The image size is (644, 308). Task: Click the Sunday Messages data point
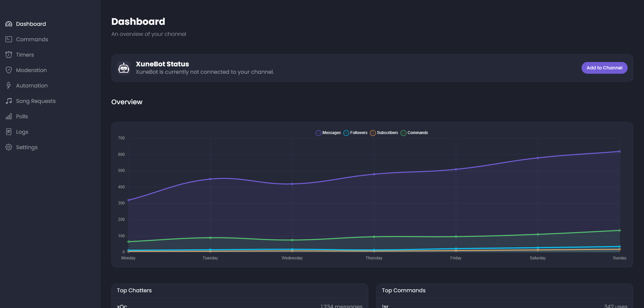tap(620, 151)
